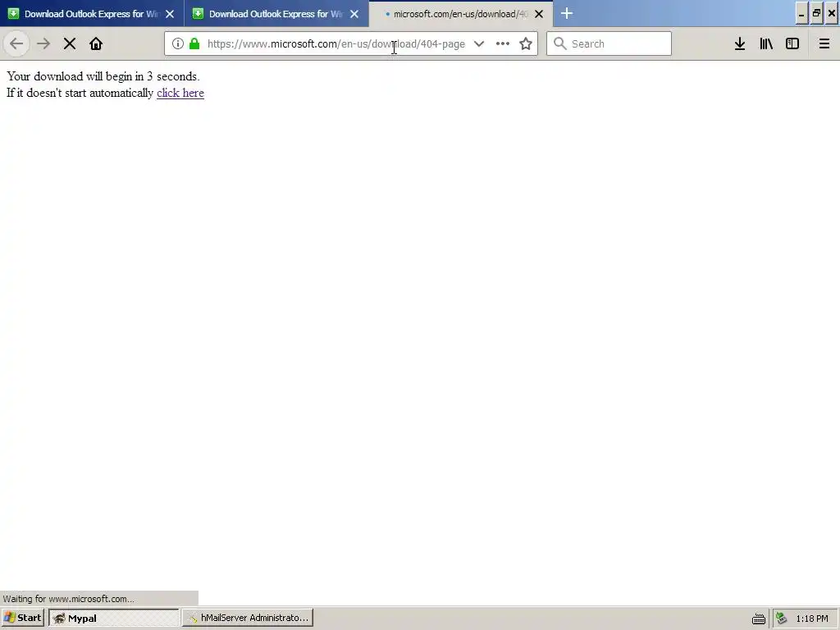Close the first Outlook Express tab
The height and width of the screenshot is (630, 840).
point(170,14)
